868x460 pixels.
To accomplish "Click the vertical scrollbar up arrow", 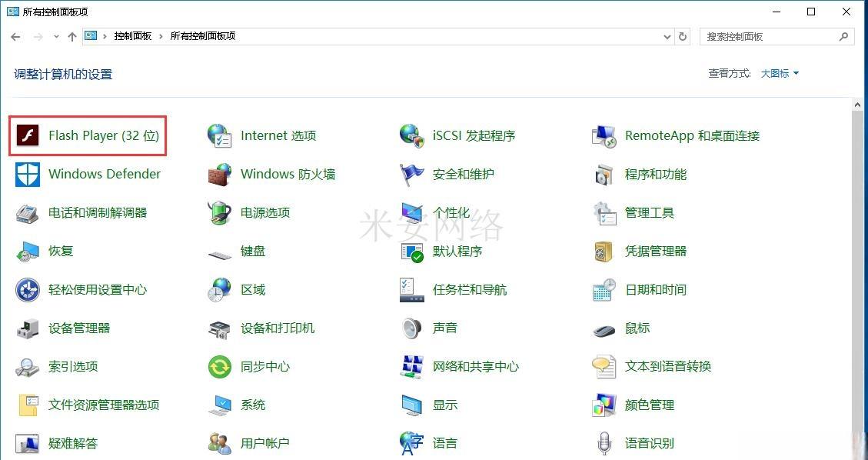I will point(857,105).
